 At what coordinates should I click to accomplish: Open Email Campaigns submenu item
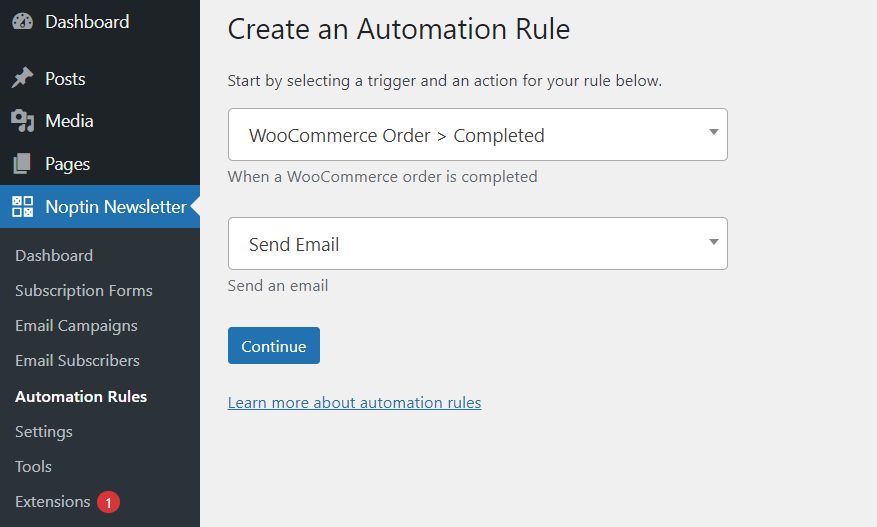click(x=76, y=326)
